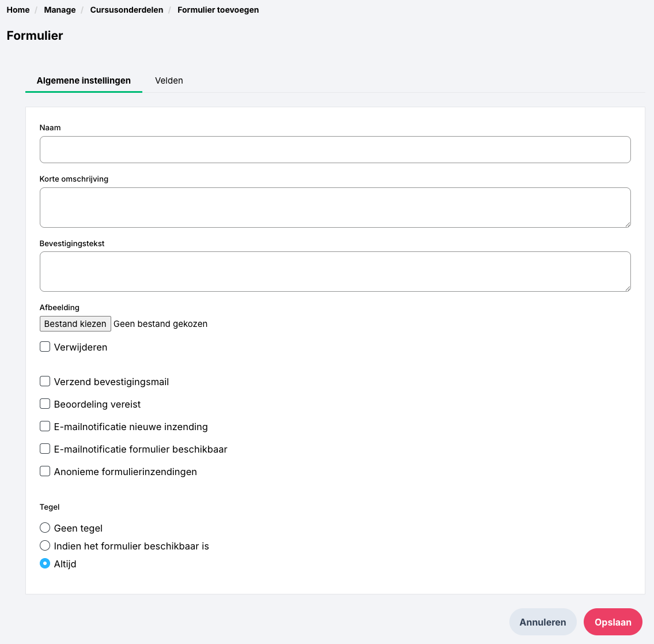Click the Annuleren button

pos(543,622)
